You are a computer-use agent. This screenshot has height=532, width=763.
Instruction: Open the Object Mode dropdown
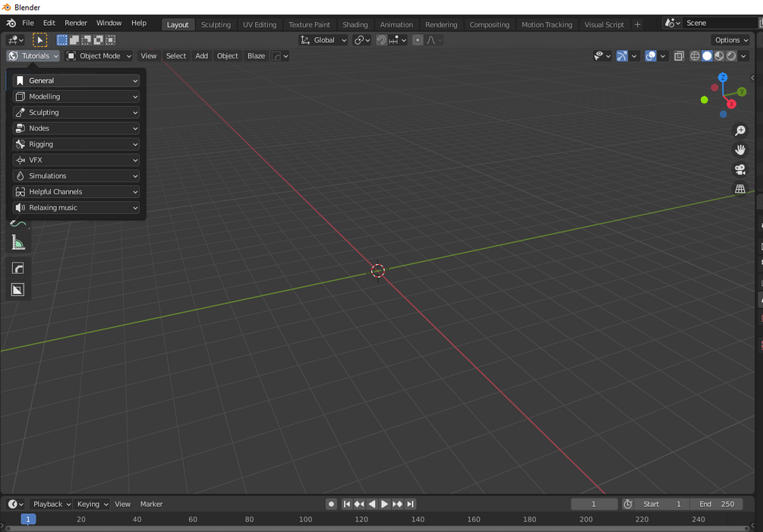coord(99,56)
